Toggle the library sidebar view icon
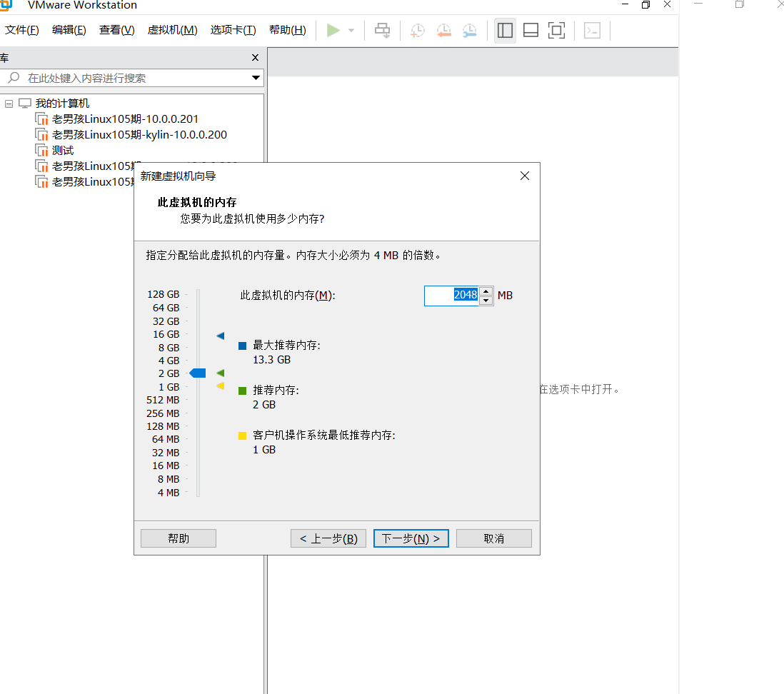The height and width of the screenshot is (694, 784). (505, 31)
